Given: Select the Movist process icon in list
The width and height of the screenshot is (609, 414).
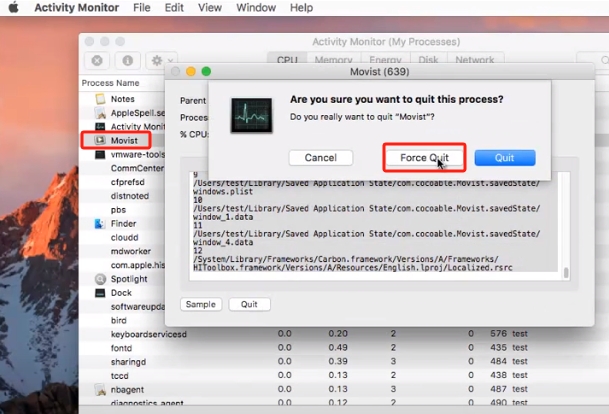Looking at the screenshot, I should [100, 141].
